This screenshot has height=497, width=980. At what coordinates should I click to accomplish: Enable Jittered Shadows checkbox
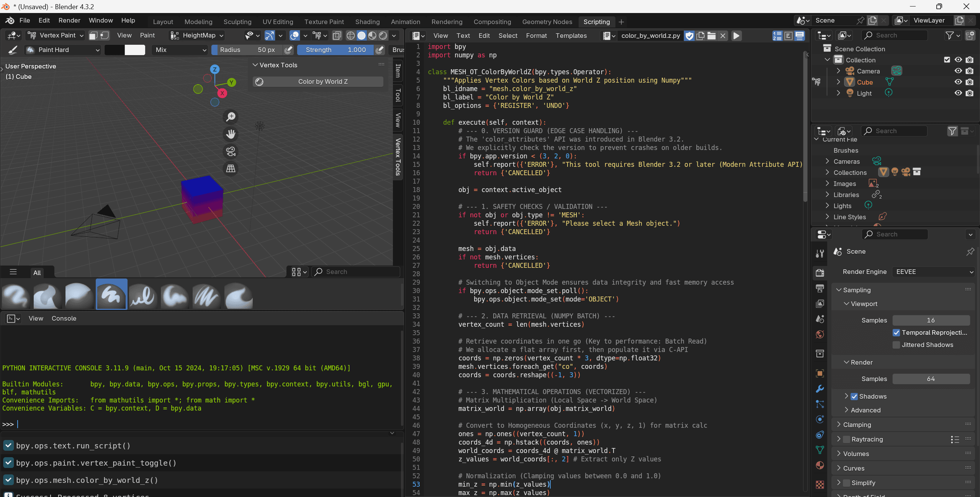click(x=896, y=345)
